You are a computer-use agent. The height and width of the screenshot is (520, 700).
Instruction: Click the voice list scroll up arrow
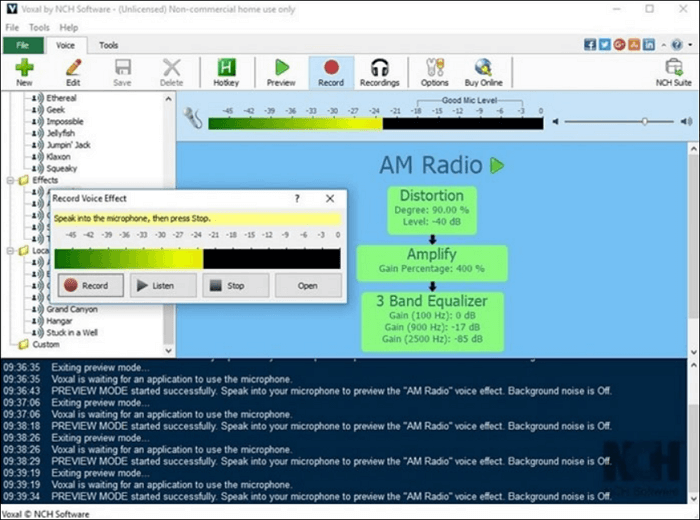pos(168,99)
